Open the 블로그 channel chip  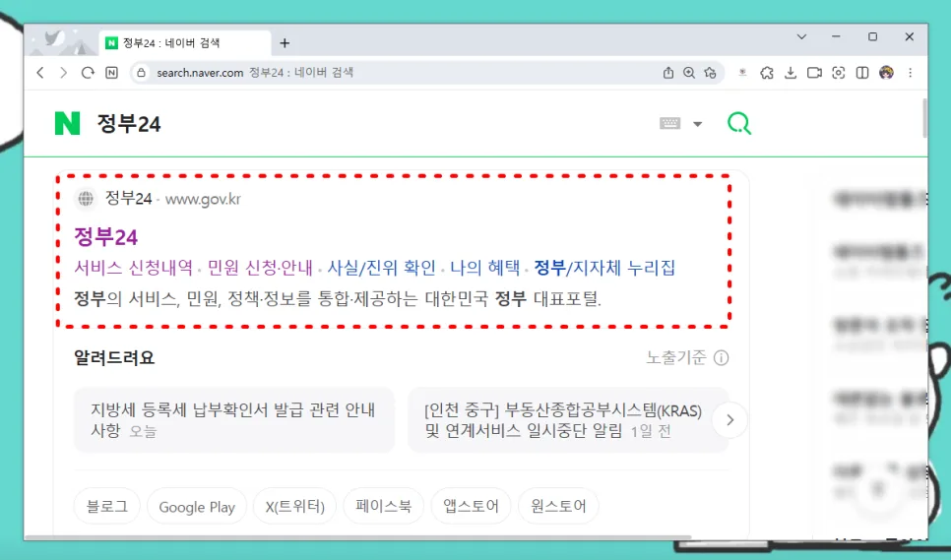click(106, 506)
